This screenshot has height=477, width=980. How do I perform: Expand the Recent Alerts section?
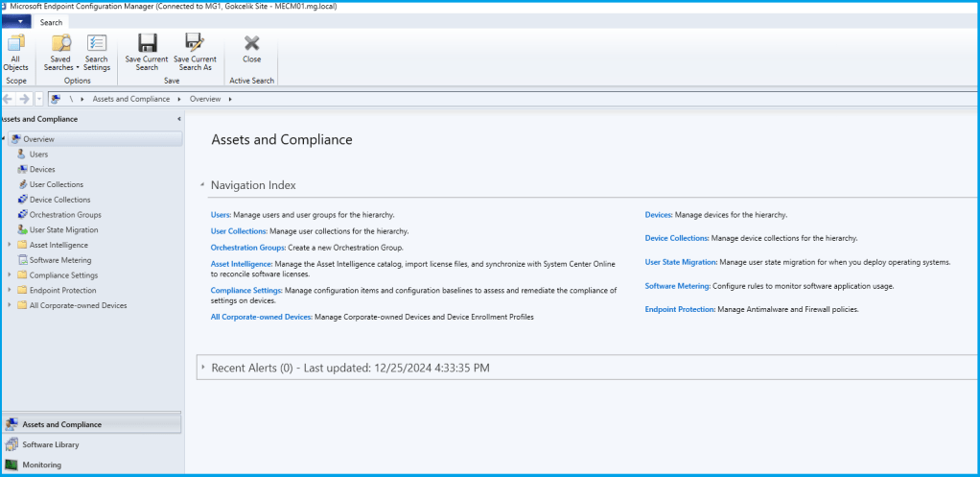[203, 367]
